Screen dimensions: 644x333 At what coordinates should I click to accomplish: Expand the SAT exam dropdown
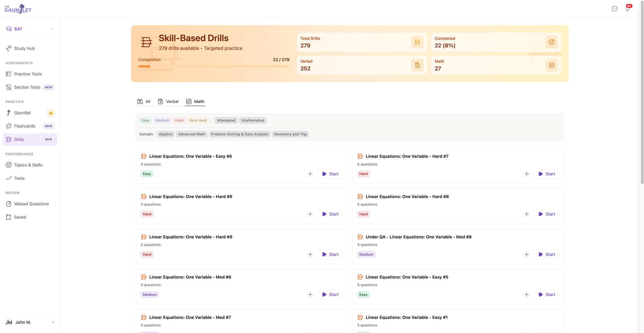[30, 29]
